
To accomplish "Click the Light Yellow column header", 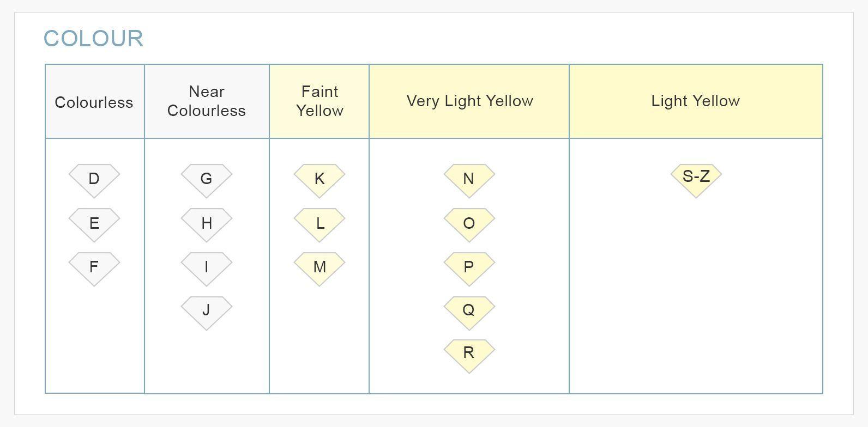I will point(696,101).
